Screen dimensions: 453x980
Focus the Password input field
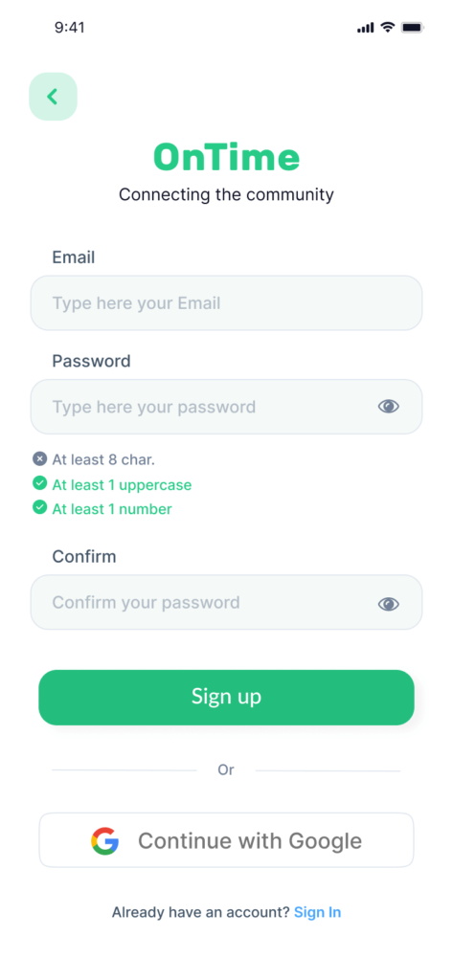click(x=226, y=407)
